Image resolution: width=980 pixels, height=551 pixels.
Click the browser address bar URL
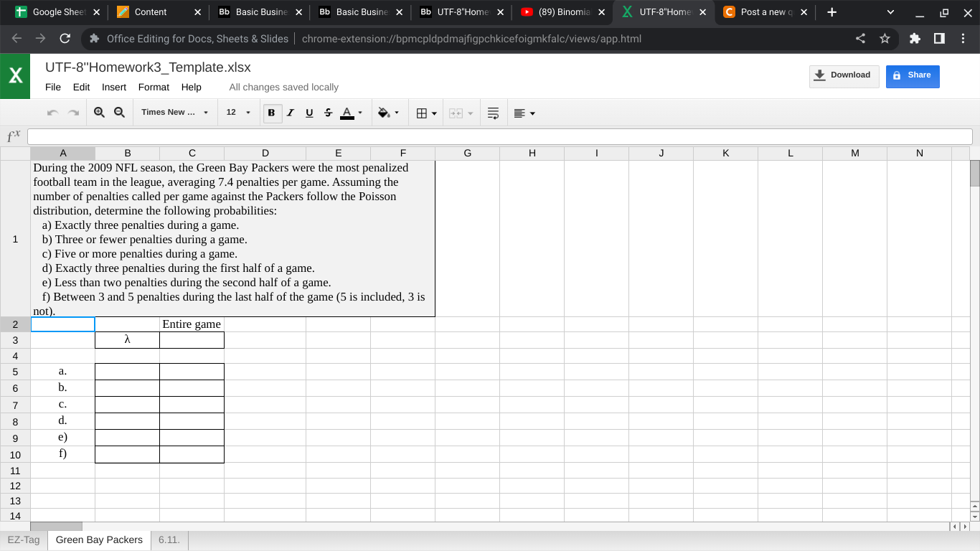click(471, 39)
